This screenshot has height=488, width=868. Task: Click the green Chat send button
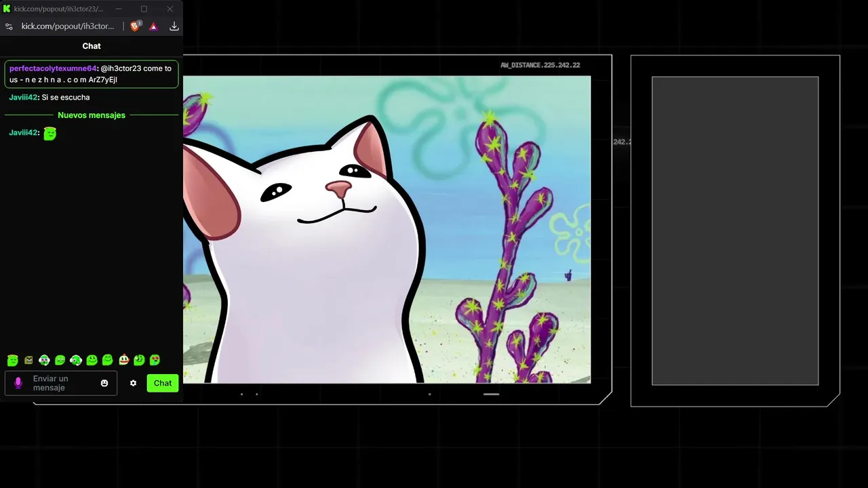pos(163,383)
